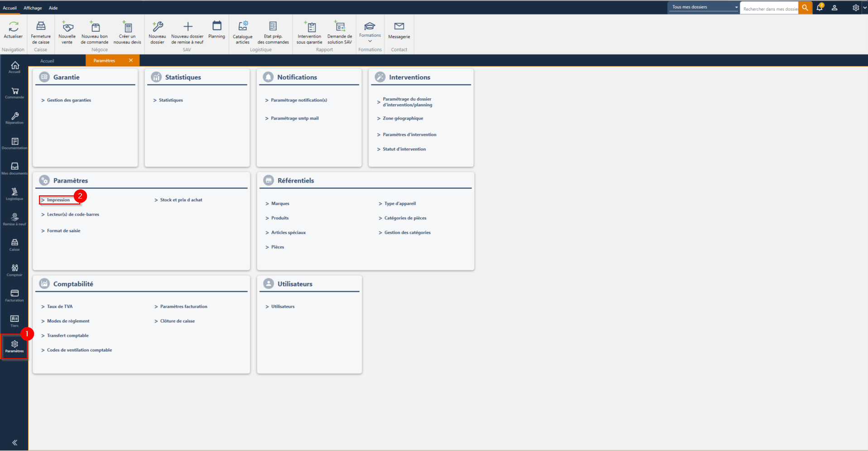Open Demande de solution SAV
The height and width of the screenshot is (451, 868).
click(340, 33)
